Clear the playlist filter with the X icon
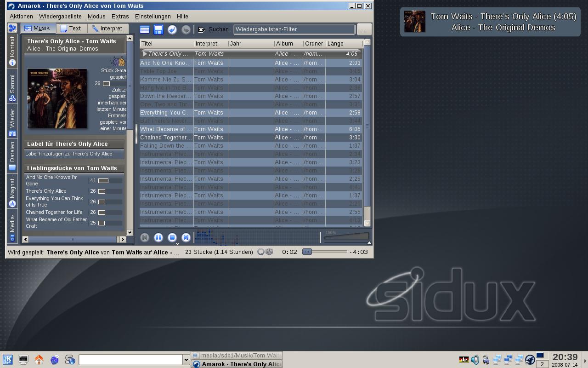The width and height of the screenshot is (588, 368). click(x=201, y=29)
